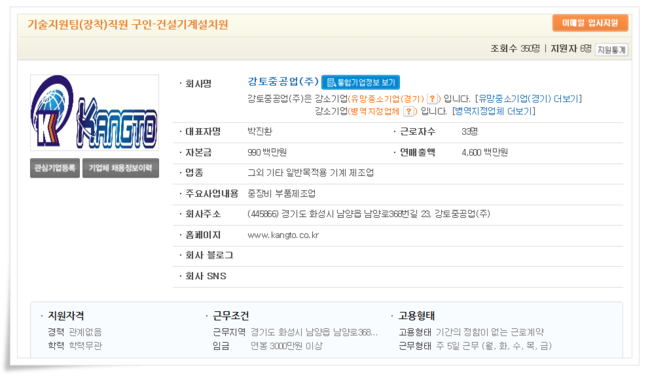Click main business text 중장비 부품제조업

click(x=281, y=194)
